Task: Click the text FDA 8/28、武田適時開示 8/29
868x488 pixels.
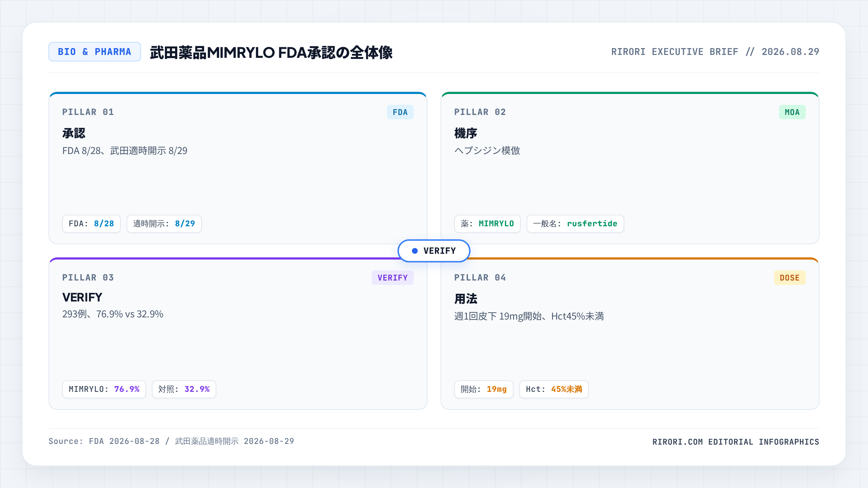Action: click(x=125, y=150)
